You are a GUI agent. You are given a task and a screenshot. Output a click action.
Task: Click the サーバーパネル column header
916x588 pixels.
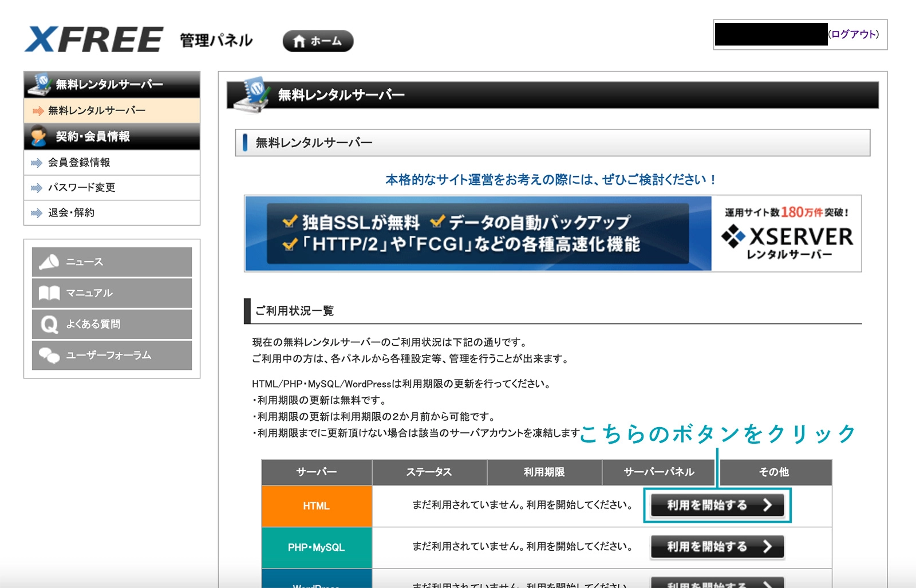pyautogui.click(x=659, y=472)
